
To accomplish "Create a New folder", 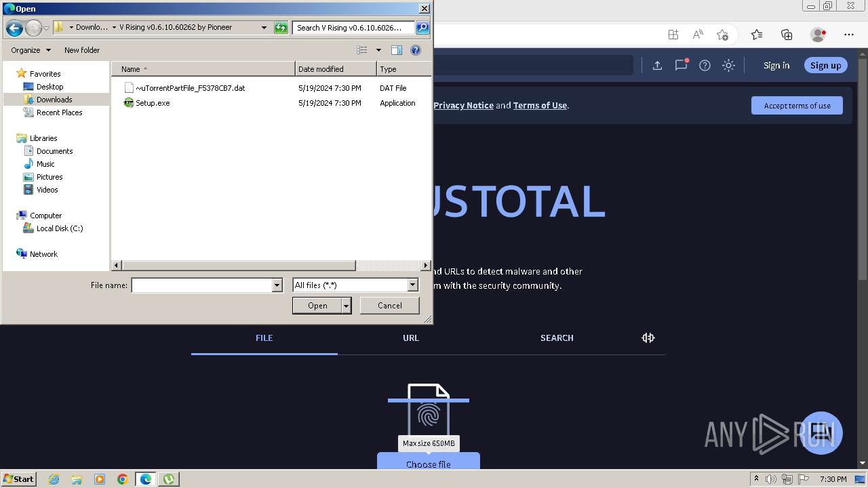I will 82,50.
